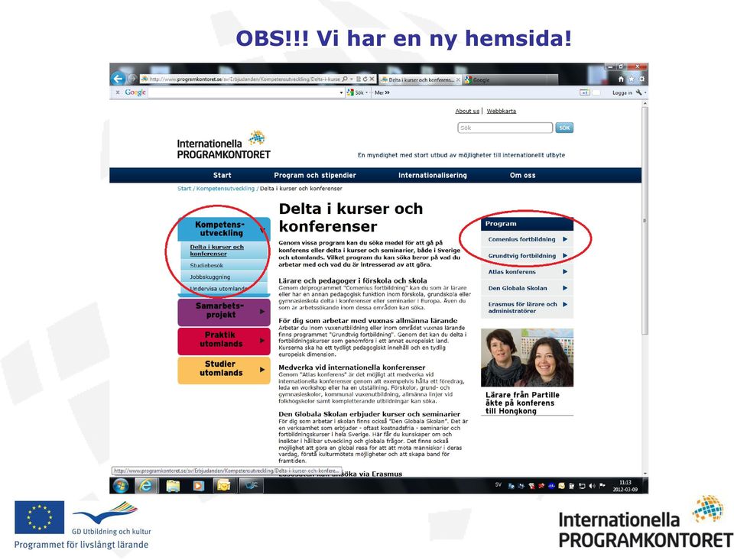734x560 pixels.
Task: Expand the Google toolbar Mer menu
Action: (x=382, y=92)
